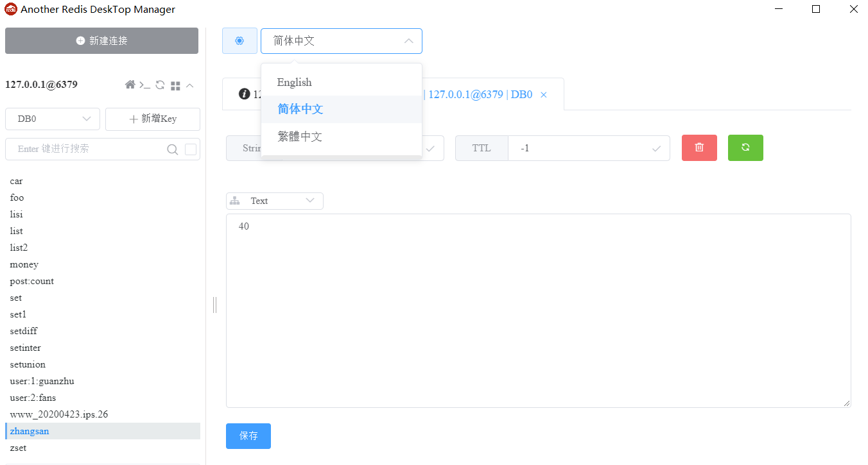Click the TTL label
Viewport: 868px width, 465px height.
click(x=482, y=148)
